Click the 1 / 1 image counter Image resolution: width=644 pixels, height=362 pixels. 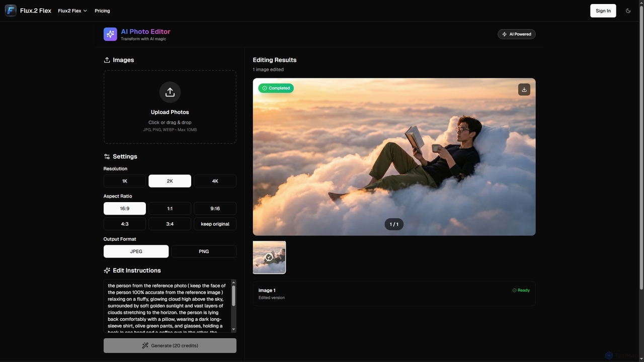tap(394, 224)
